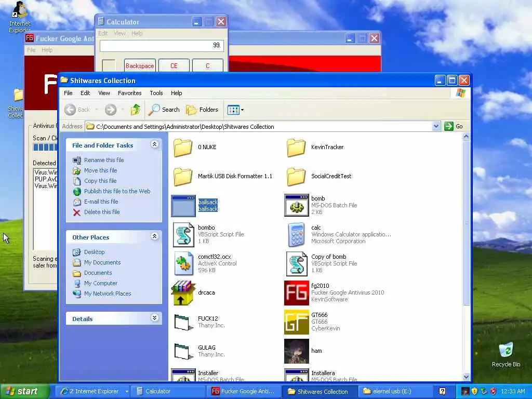Open the Help menu in Calculator
532x399 pixels.
click(x=137, y=33)
